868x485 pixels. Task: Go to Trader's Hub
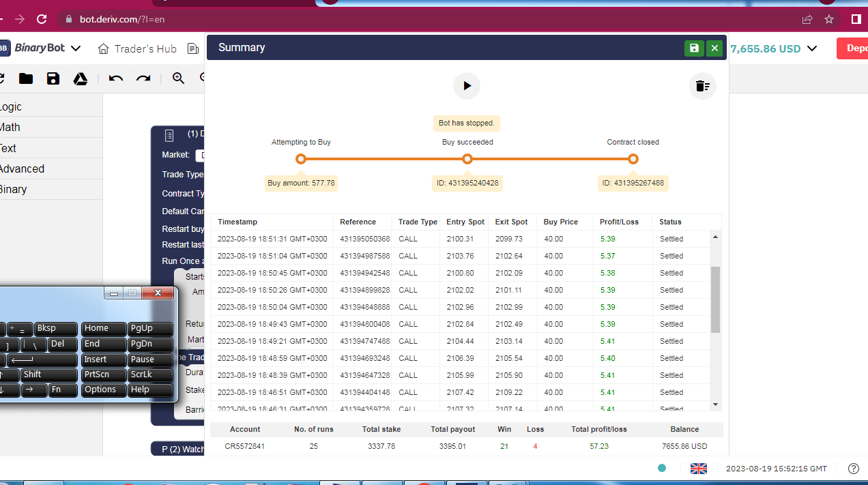pos(137,48)
